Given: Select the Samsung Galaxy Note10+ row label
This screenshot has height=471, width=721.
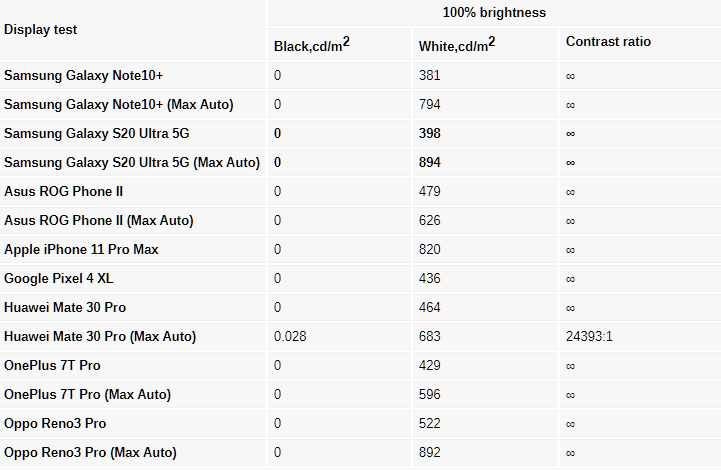Looking at the screenshot, I should [x=83, y=75].
